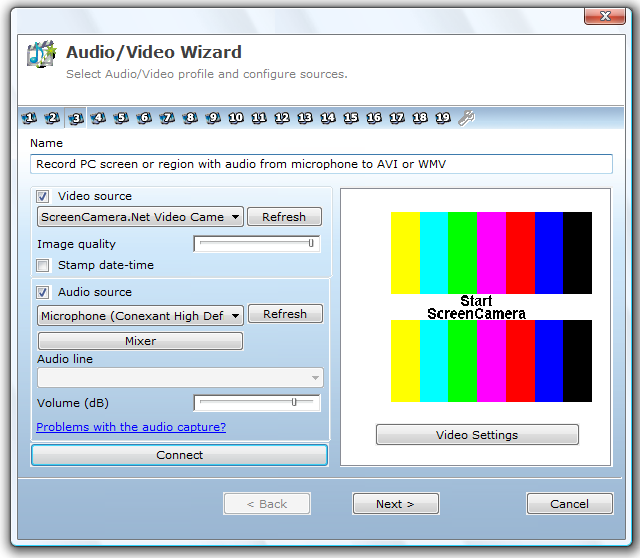This screenshot has width=640, height=558.
Task: Open the ScreenCamera.Net video source dropdown
Action: (x=140, y=217)
